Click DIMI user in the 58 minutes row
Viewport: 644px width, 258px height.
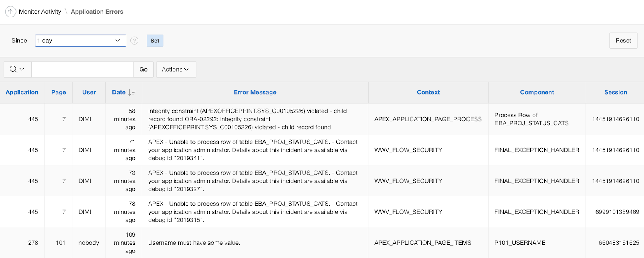pos(85,119)
